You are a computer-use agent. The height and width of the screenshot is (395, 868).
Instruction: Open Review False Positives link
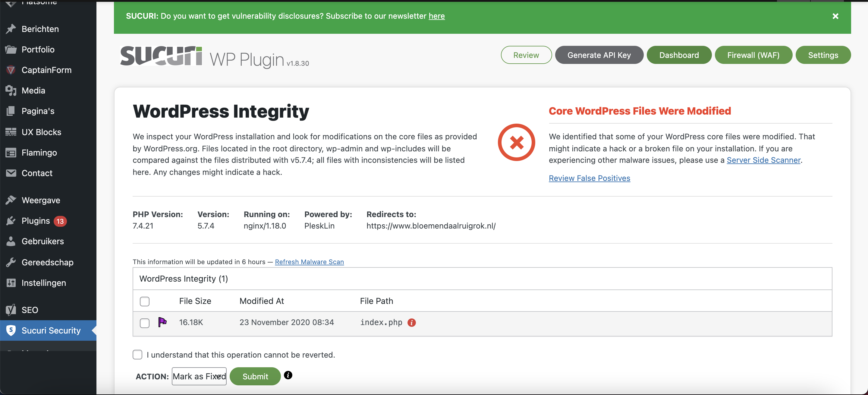point(589,178)
